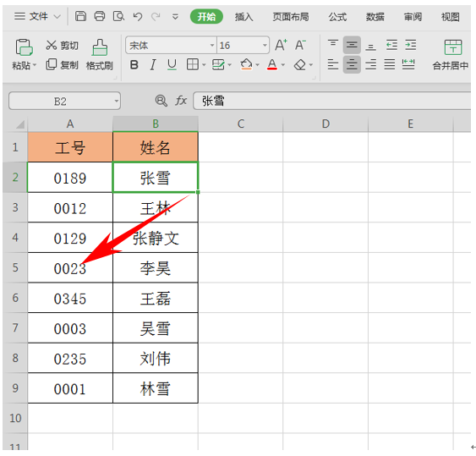
Task: Toggle Italic formatting
Action: (x=153, y=64)
